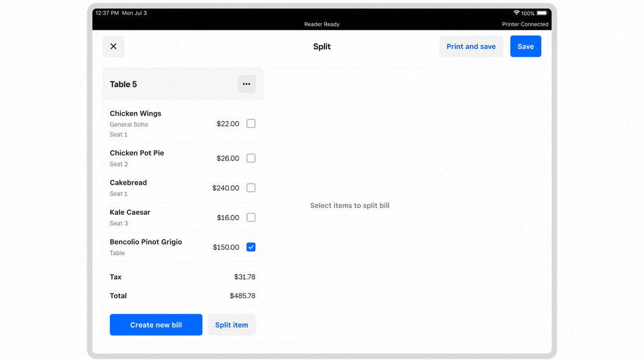Tap the Reader Ready status
This screenshot has width=644, height=362.
pyautogui.click(x=321, y=25)
